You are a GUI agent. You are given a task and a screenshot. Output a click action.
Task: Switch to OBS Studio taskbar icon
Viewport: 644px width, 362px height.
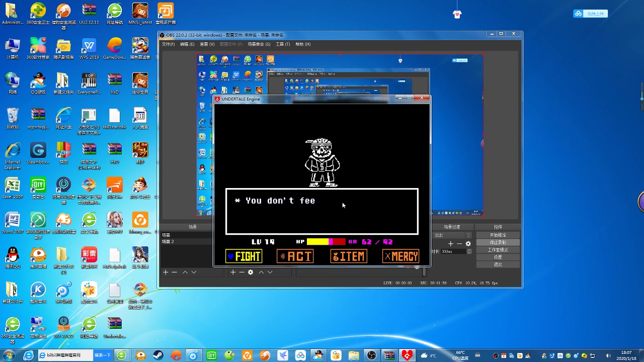pyautogui.click(x=371, y=355)
